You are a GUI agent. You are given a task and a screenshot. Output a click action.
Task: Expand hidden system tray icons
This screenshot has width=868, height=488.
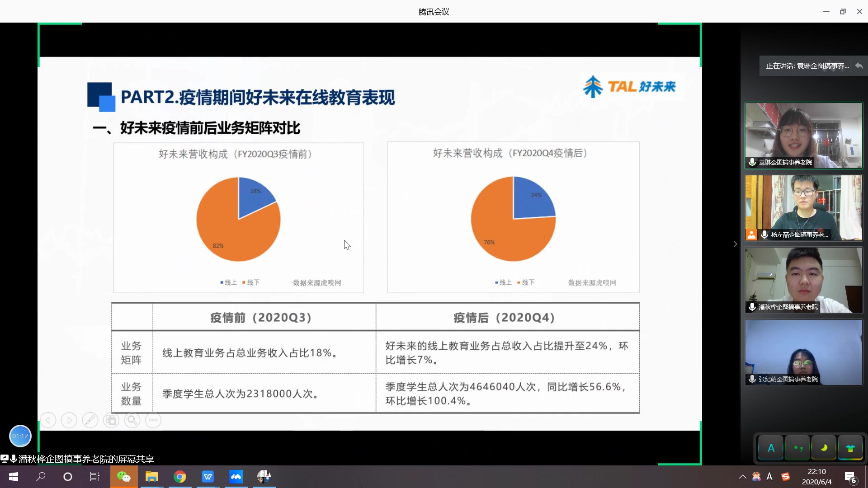[742, 477]
